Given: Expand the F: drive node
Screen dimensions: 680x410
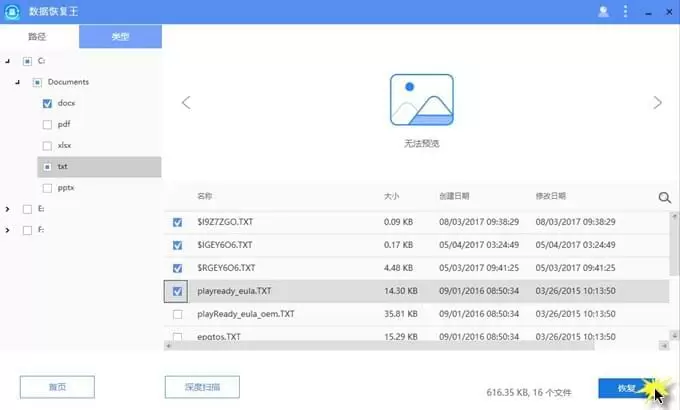Looking at the screenshot, I should (x=7, y=230).
